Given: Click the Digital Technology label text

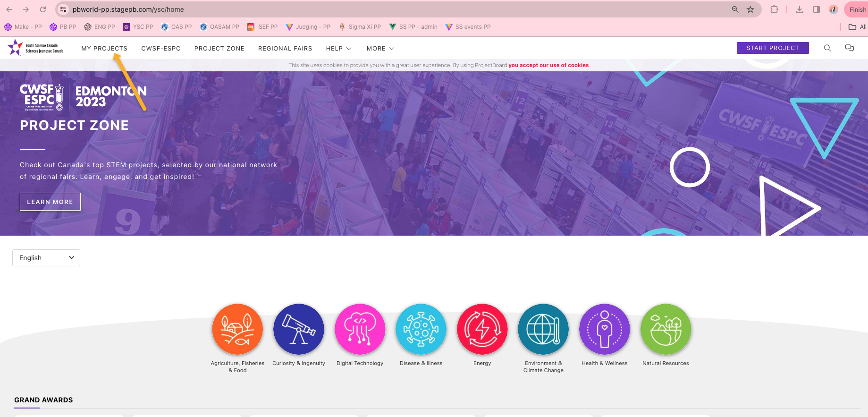Looking at the screenshot, I should (x=360, y=363).
